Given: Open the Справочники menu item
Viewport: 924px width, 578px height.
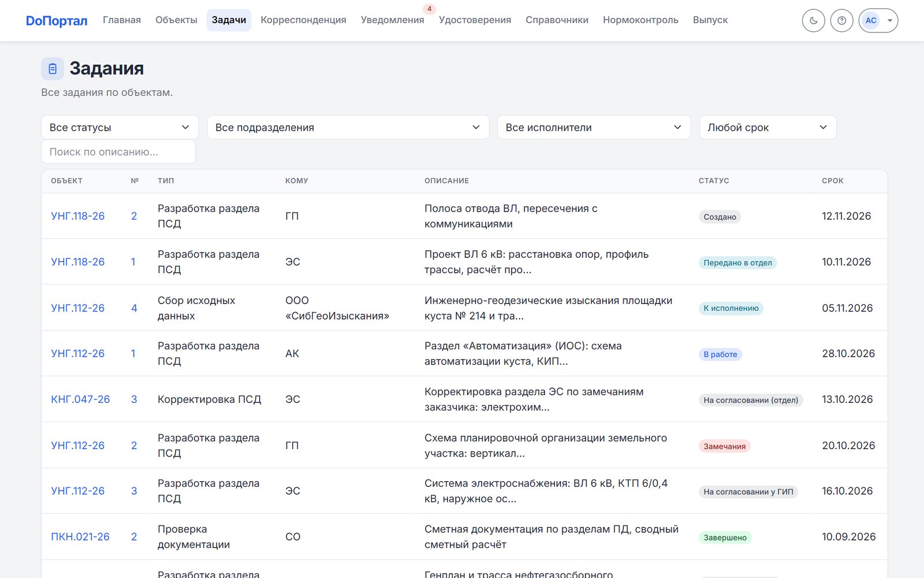Looking at the screenshot, I should [557, 20].
